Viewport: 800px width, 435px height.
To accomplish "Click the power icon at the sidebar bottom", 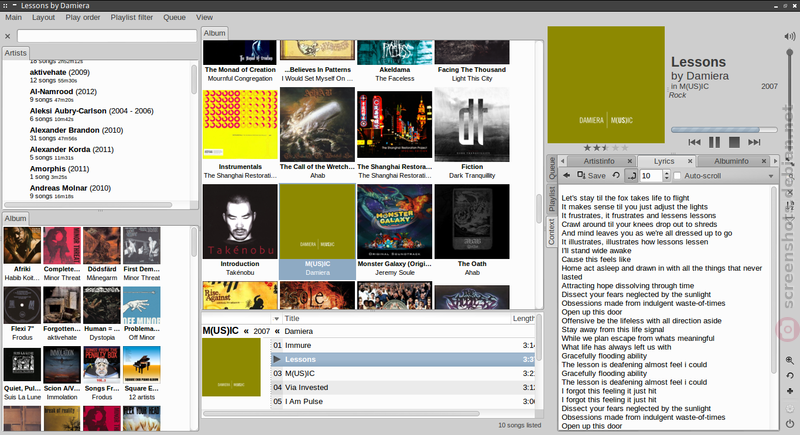I will pyautogui.click(x=790, y=423).
